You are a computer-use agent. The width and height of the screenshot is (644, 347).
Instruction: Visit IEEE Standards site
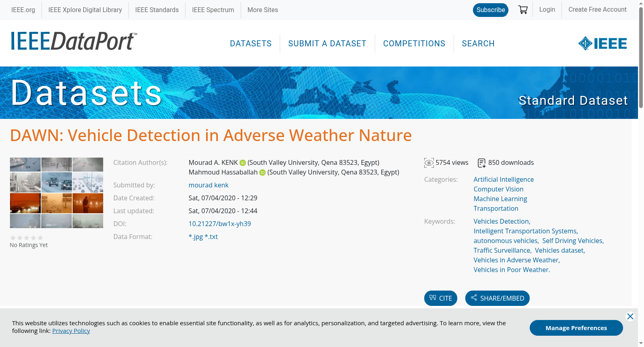(157, 10)
